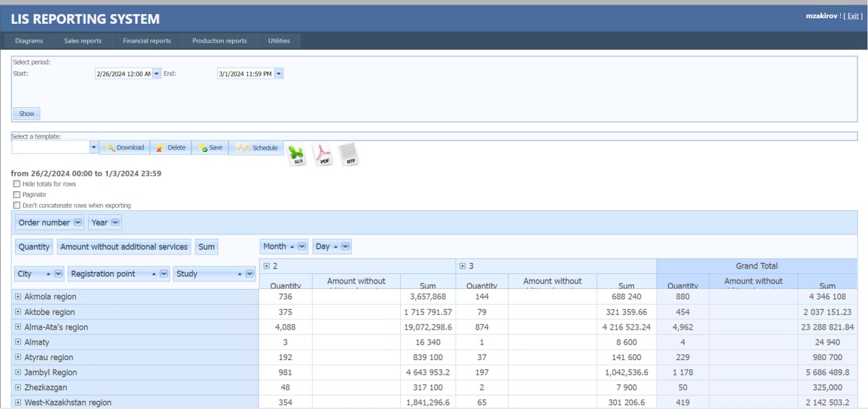This screenshot has width=868, height=409.
Task: Sort by the Day field arrow
Action: [x=335, y=246]
